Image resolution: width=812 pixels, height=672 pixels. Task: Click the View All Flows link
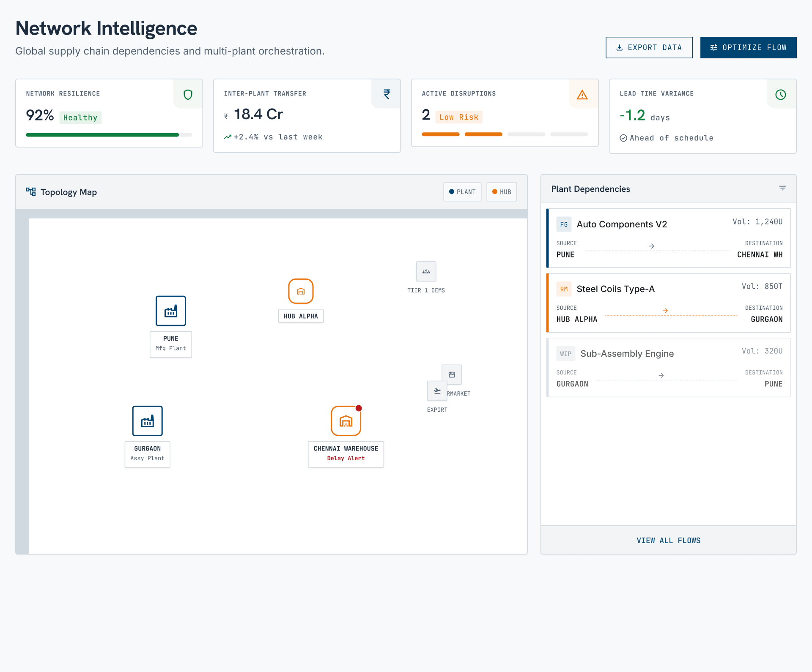coord(669,541)
